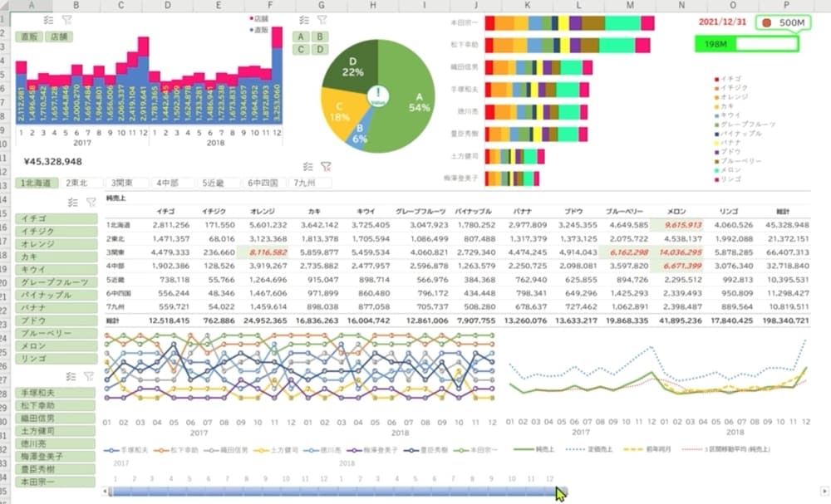Viewport: 831px width, 504px height.
Task: Select the 直販 slicer button
Action: (29, 37)
